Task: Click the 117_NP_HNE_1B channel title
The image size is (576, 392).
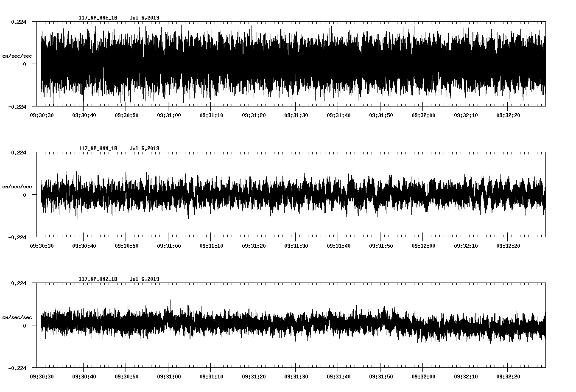Action: pos(98,18)
